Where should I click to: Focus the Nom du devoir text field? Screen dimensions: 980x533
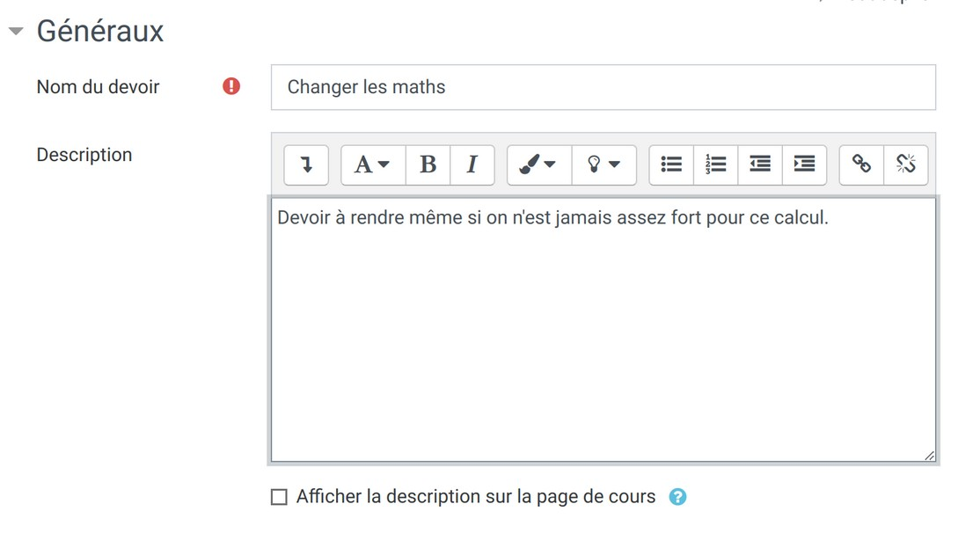pos(603,87)
